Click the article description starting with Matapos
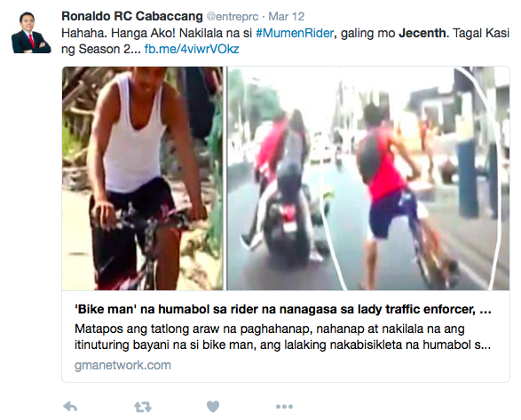The width and height of the screenshot is (521, 420). coord(282,337)
